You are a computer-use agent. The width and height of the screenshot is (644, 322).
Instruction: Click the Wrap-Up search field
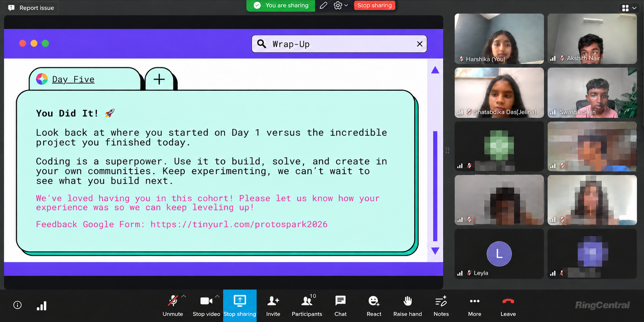coord(339,44)
